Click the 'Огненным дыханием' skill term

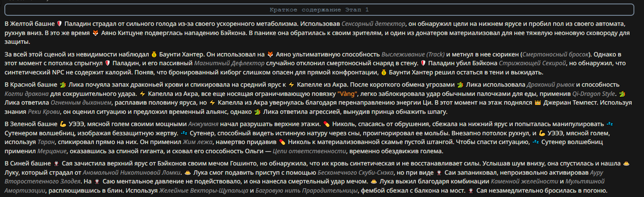pos(80,102)
